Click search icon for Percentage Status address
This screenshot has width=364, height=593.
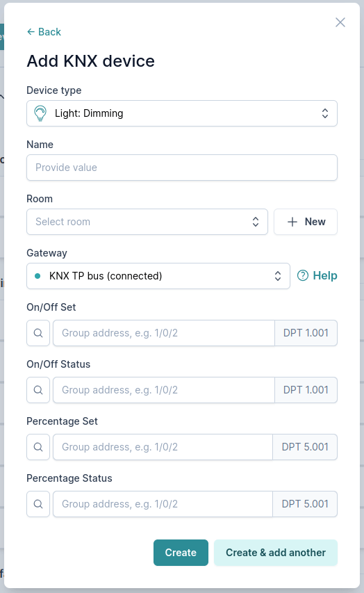tap(38, 504)
